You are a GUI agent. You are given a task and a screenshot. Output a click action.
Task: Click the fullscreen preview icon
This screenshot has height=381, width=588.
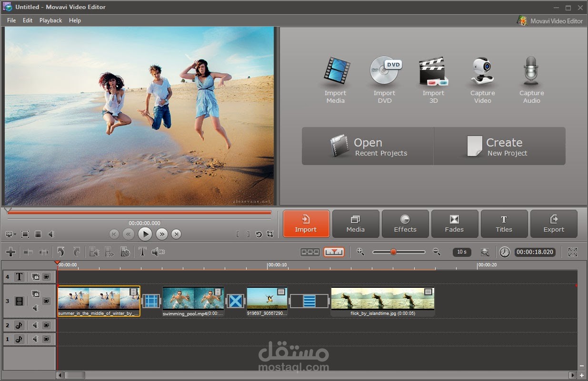point(25,234)
